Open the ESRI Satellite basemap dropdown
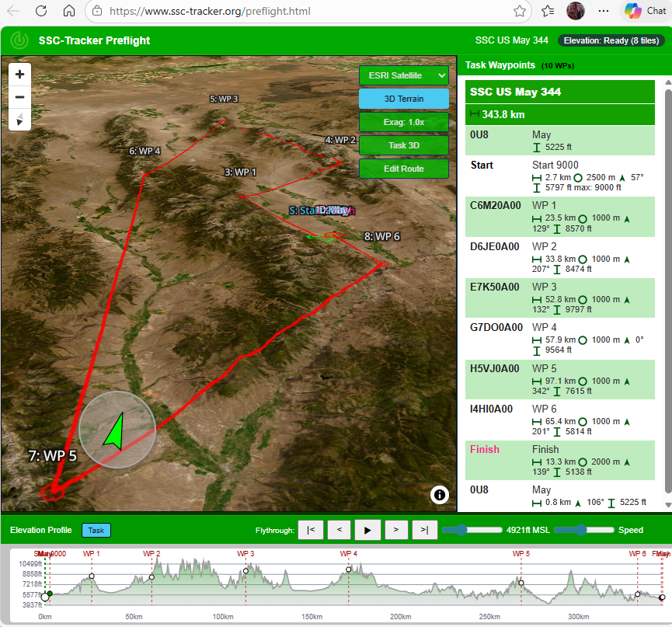The width and height of the screenshot is (672, 627). click(403, 75)
